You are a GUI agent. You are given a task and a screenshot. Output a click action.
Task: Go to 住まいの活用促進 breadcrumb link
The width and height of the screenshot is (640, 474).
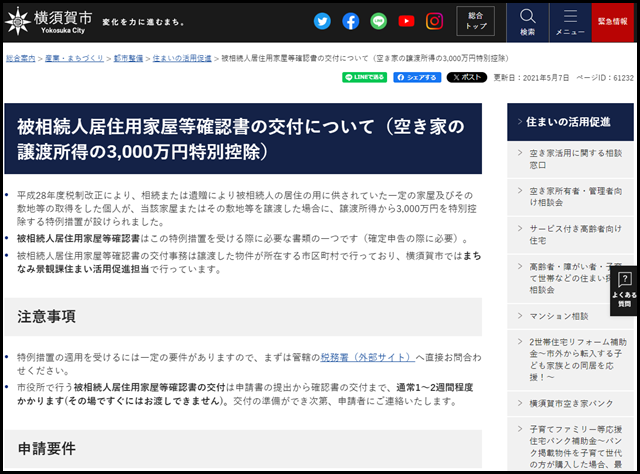coord(182,58)
